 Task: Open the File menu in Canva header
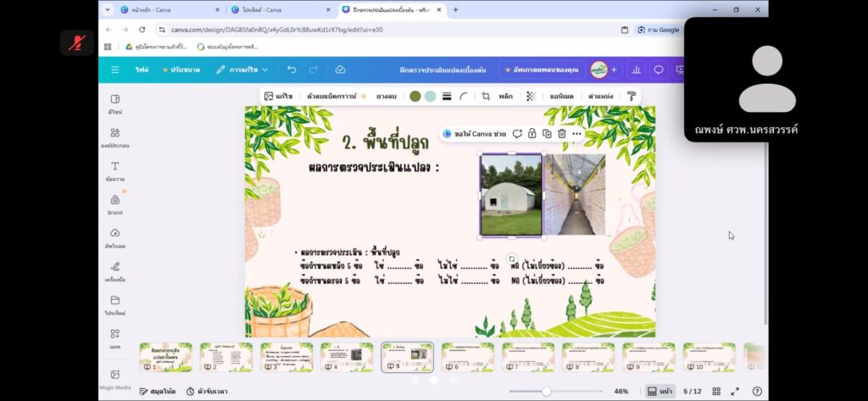click(x=141, y=70)
